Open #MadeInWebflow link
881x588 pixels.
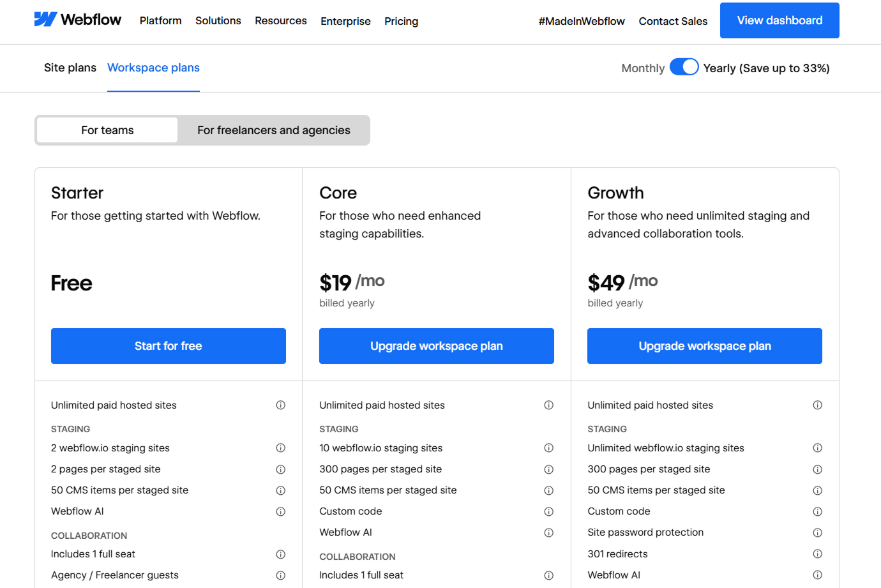tap(582, 21)
